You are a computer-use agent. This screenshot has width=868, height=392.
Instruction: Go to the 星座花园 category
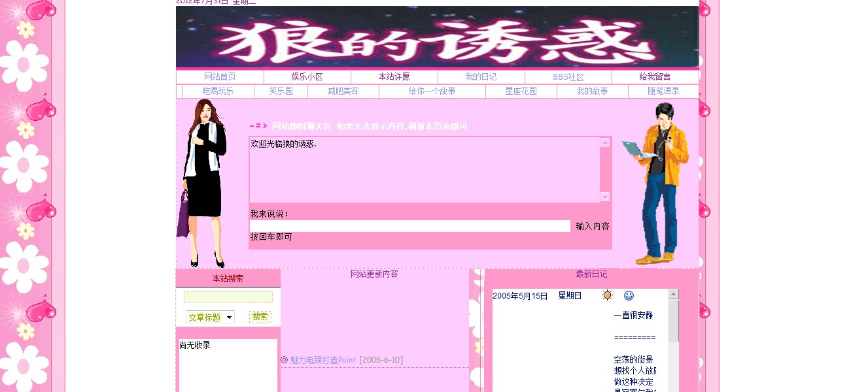tap(521, 91)
